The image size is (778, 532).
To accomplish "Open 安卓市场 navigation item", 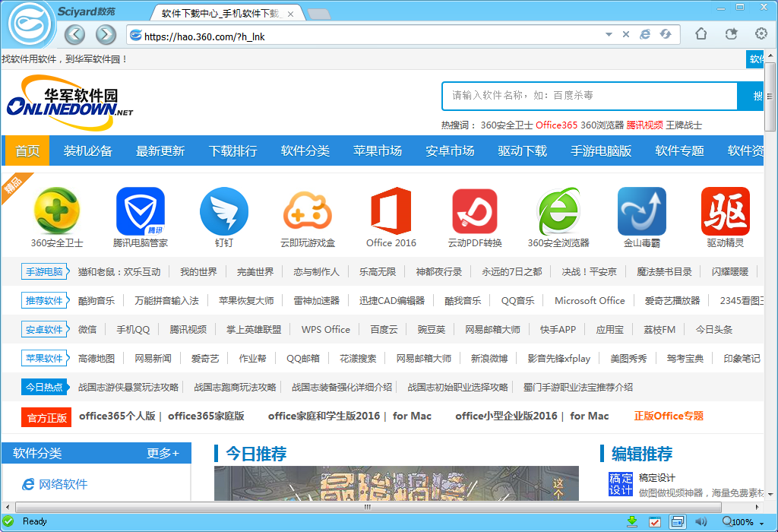I will tap(450, 151).
